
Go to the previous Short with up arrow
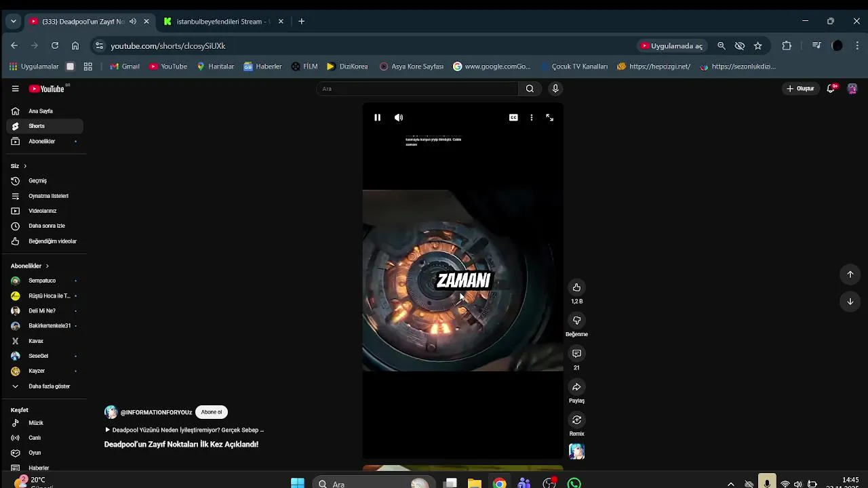coord(850,274)
